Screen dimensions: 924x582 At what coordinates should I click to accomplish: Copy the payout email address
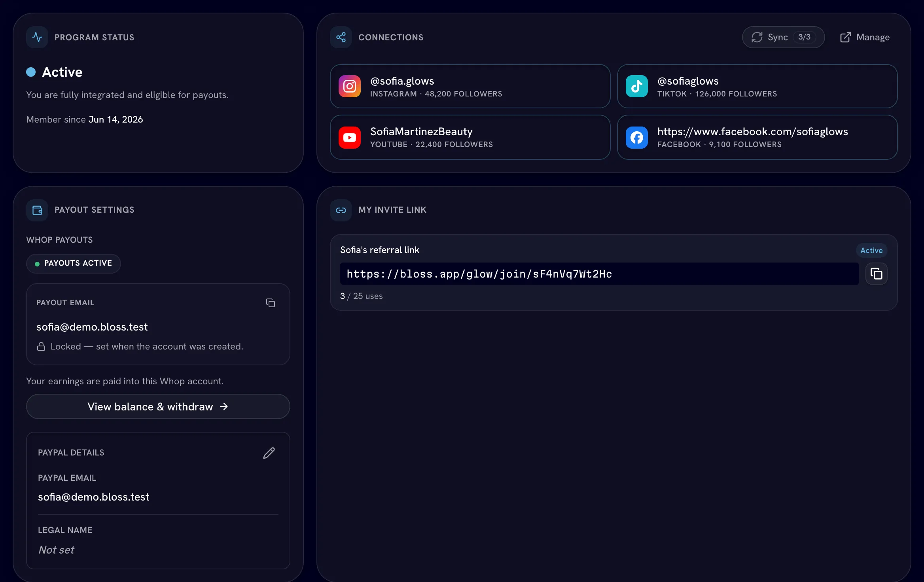(271, 303)
